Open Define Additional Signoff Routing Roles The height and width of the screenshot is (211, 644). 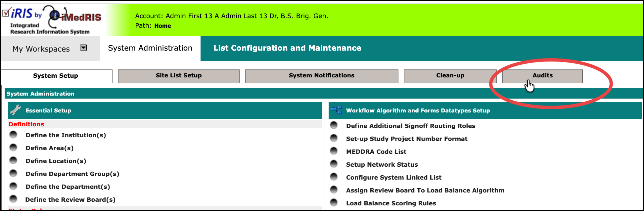[411, 126]
